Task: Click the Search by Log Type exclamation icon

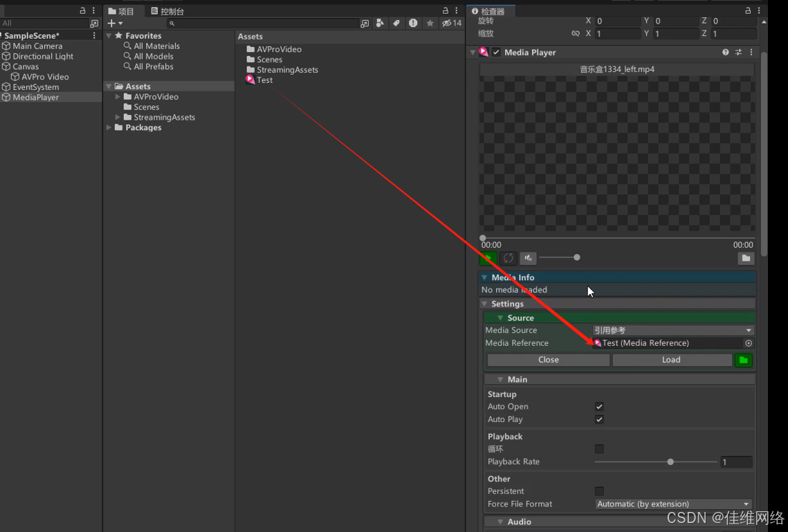Action: coord(413,23)
